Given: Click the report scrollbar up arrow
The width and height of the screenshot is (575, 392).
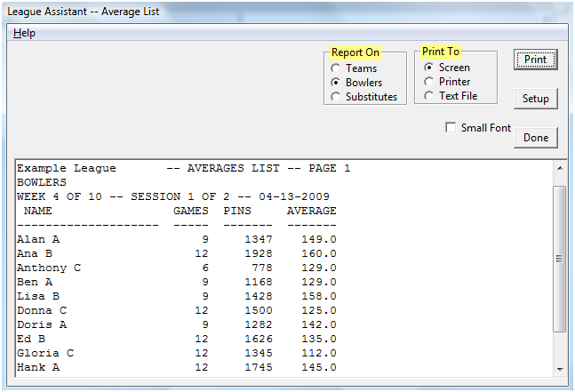Looking at the screenshot, I should [x=560, y=169].
